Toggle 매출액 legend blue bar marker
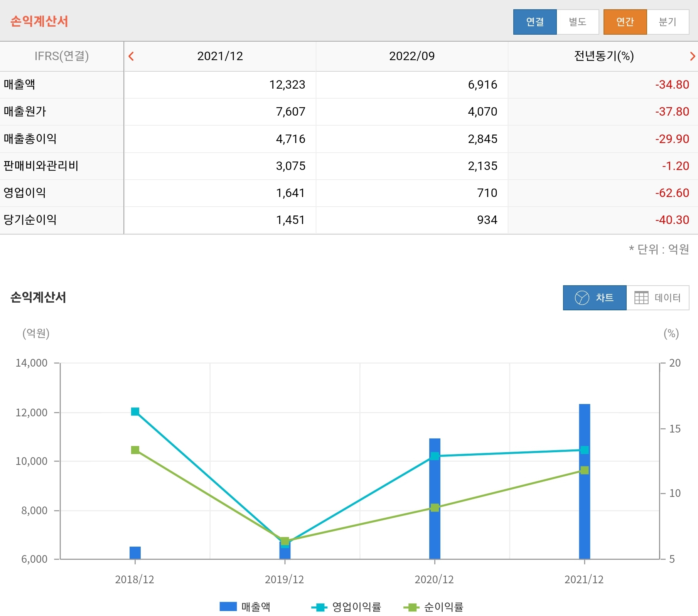Screen dimensions: 698x616 pyautogui.click(x=228, y=606)
